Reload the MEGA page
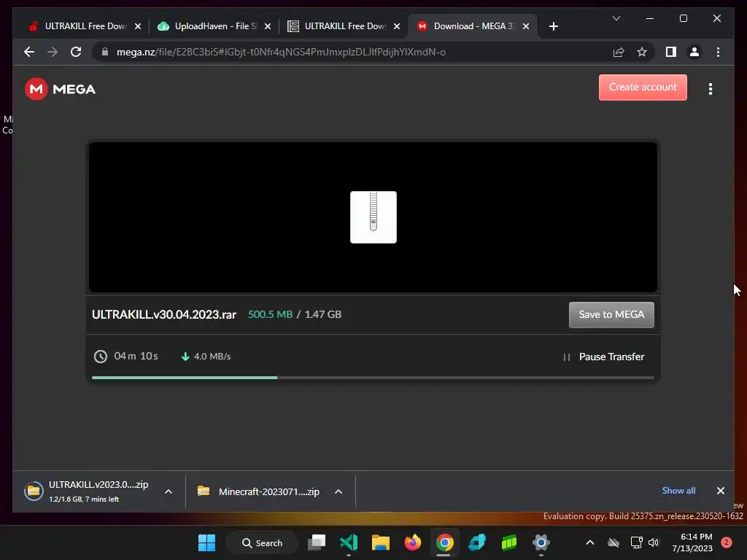Image resolution: width=747 pixels, height=560 pixels. [x=76, y=52]
